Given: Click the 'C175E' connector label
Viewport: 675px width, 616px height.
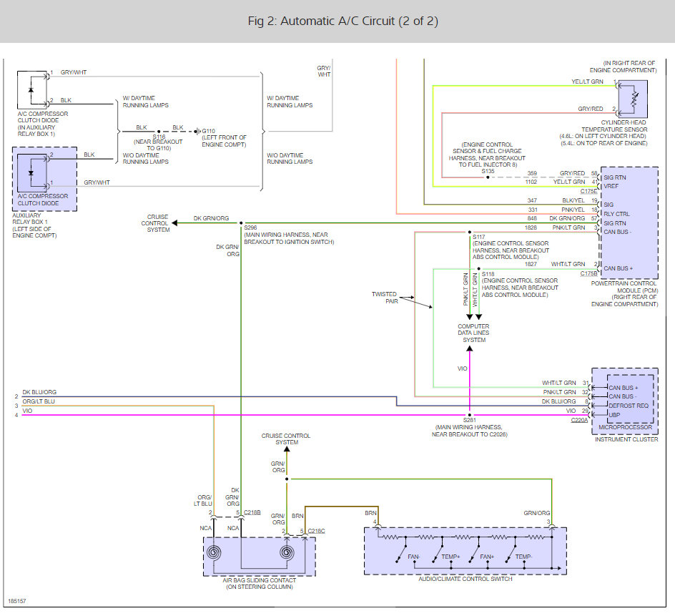Looking at the screenshot, I should (588, 191).
